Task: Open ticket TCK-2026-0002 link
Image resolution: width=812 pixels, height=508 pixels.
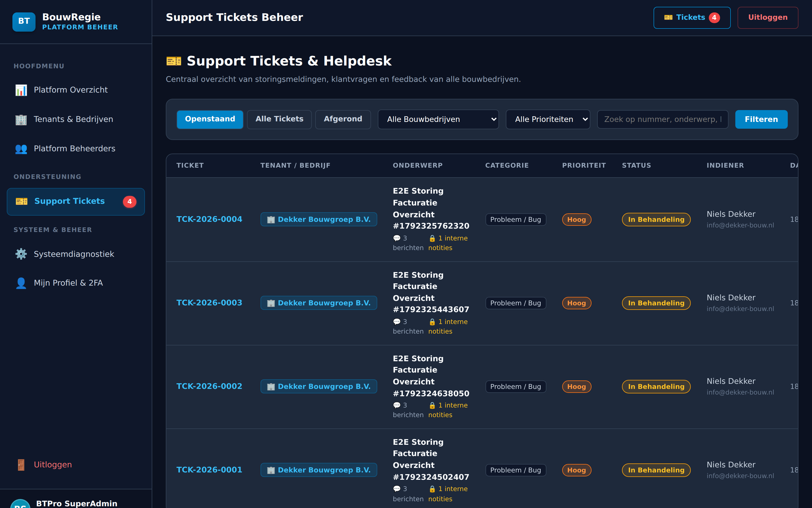Action: 209,386
